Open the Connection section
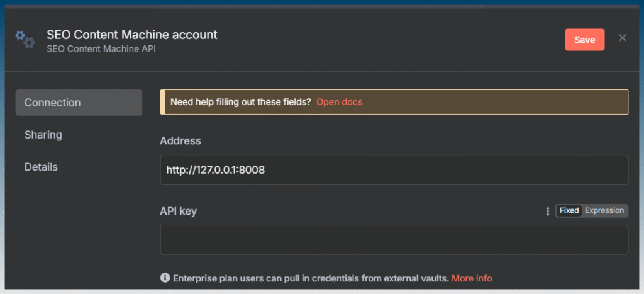 point(79,103)
